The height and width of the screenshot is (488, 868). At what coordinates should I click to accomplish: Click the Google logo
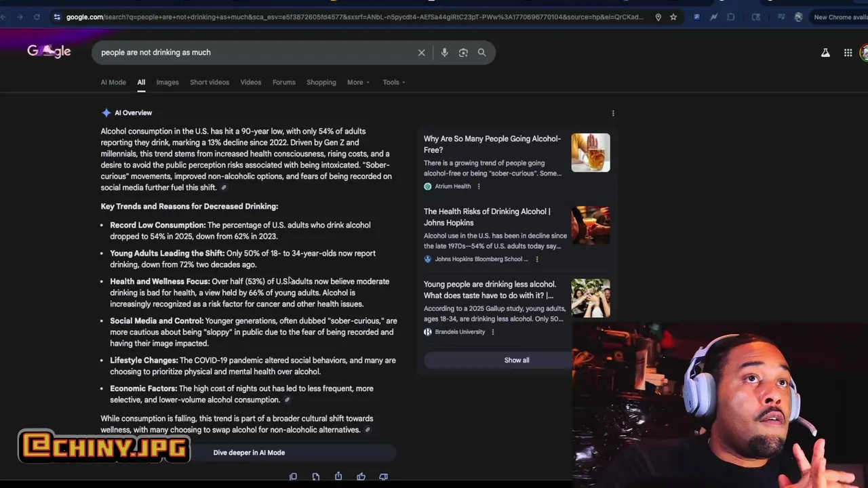point(49,51)
